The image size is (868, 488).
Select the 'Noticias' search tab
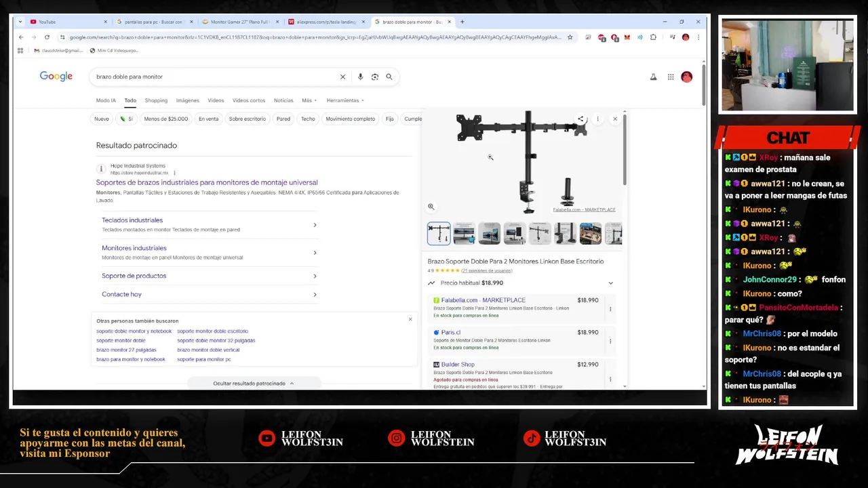(283, 100)
